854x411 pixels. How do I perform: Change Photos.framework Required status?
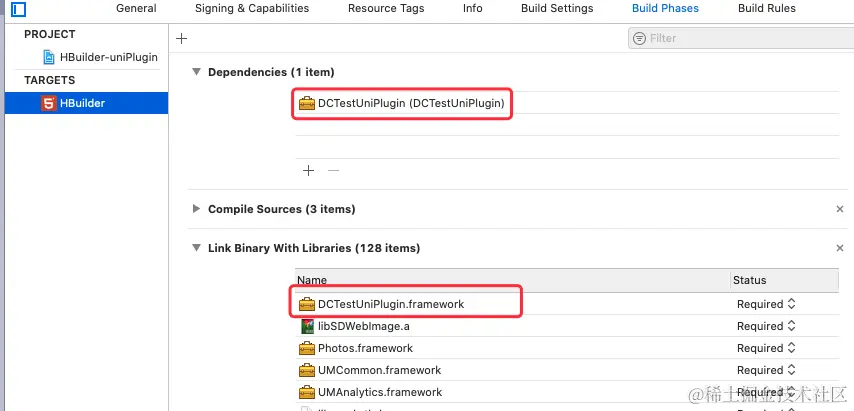tap(766, 348)
